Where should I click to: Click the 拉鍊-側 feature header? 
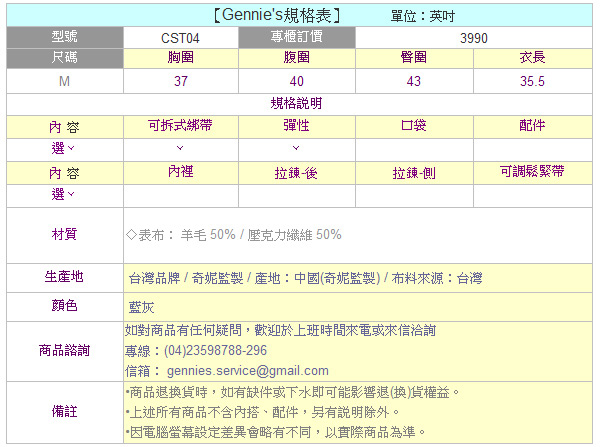coord(414,173)
